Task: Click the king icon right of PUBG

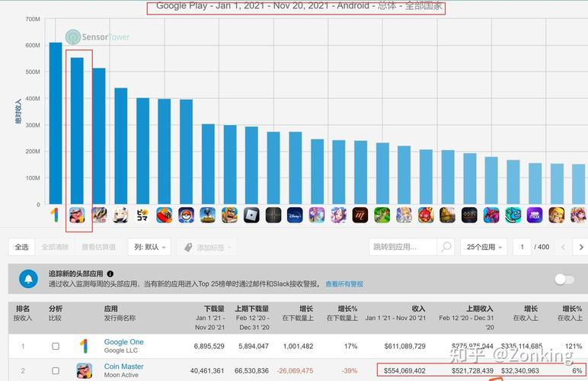Action: (229, 215)
